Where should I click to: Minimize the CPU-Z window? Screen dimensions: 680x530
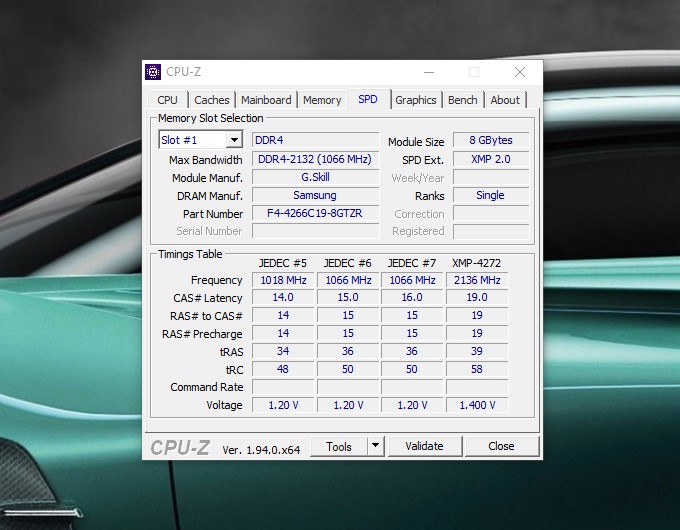pos(429,72)
